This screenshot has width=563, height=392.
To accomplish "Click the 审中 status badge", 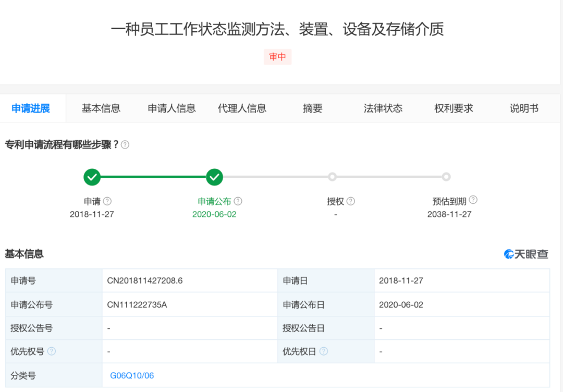I will pyautogui.click(x=277, y=57).
